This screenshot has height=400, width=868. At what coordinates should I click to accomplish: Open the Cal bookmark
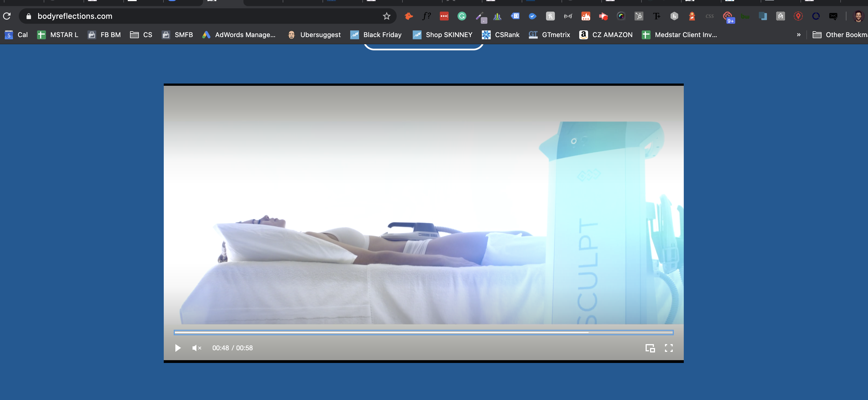click(16, 35)
